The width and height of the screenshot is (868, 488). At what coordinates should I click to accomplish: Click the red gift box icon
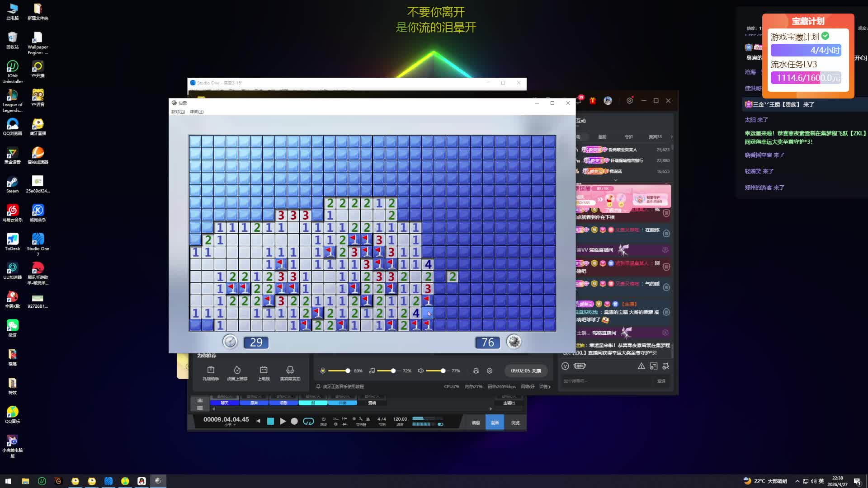[593, 101]
